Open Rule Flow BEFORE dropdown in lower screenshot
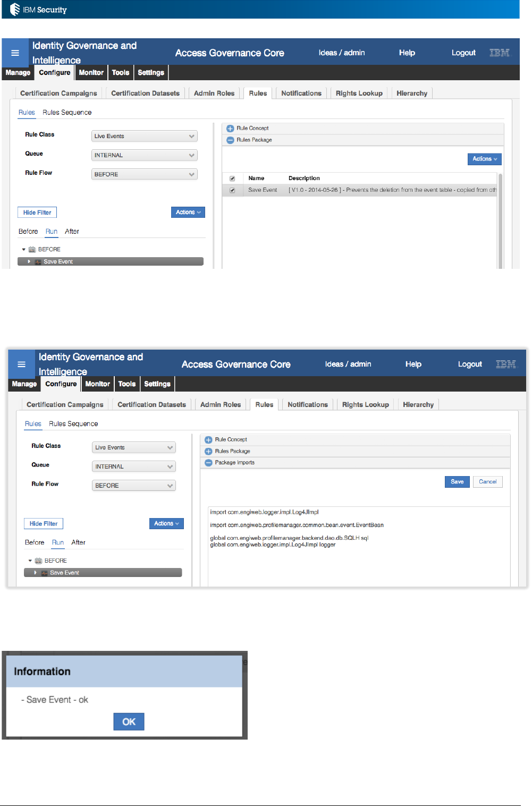The image size is (532, 806). [x=134, y=486]
